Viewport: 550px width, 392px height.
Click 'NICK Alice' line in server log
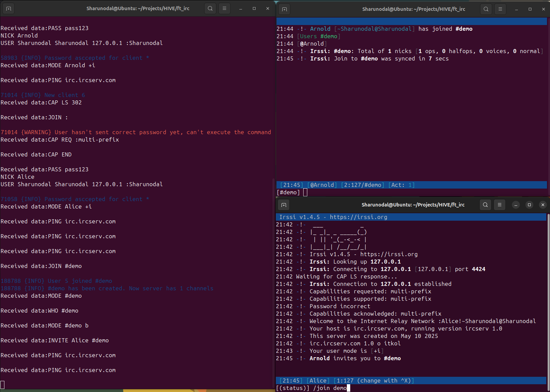coord(18,177)
